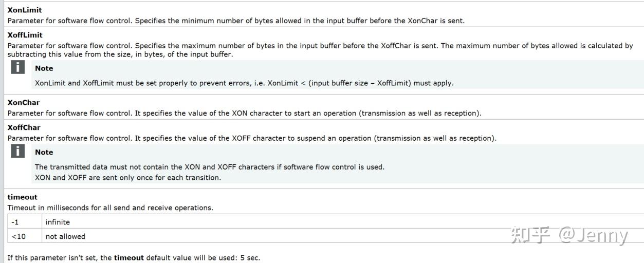Screen dimensions: 644x263
Task: Click the 知乎 @Jenny watermark
Action: (569, 235)
